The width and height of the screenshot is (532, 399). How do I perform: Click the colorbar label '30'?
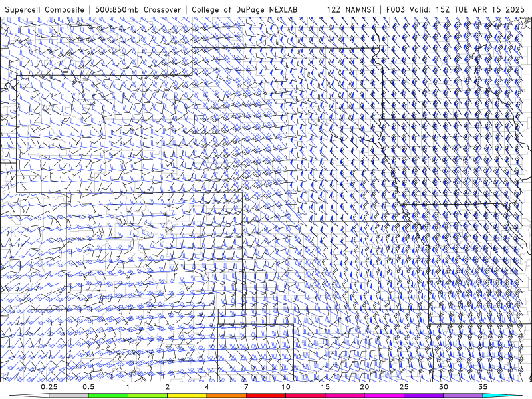pyautogui.click(x=443, y=387)
